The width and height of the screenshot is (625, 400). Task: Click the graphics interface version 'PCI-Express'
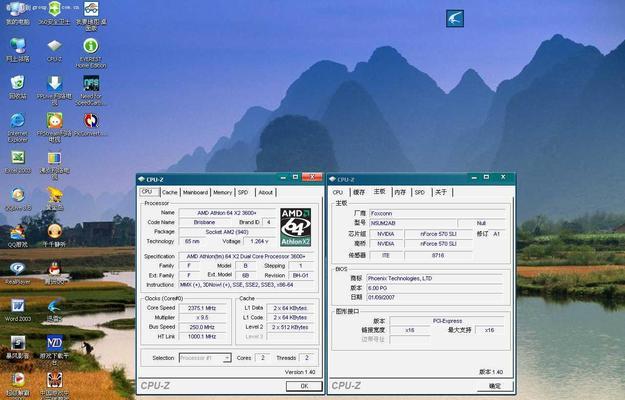point(447,321)
